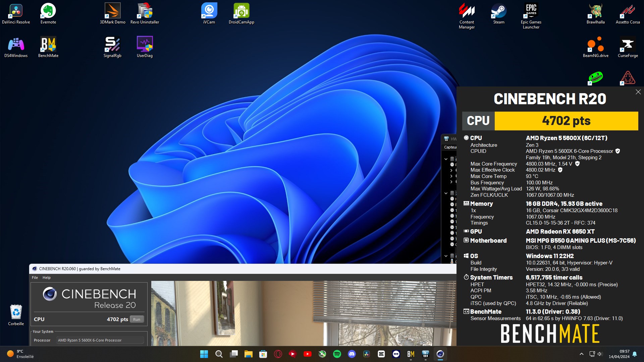644x362 pixels.
Task: Open the notification bell in the tray
Action: (x=635, y=354)
